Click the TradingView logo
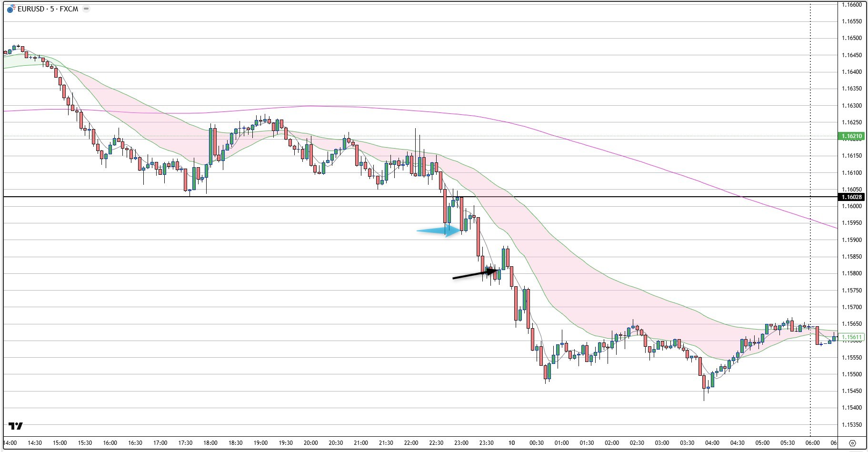Screen dimensions: 868x452 [x=15, y=426]
